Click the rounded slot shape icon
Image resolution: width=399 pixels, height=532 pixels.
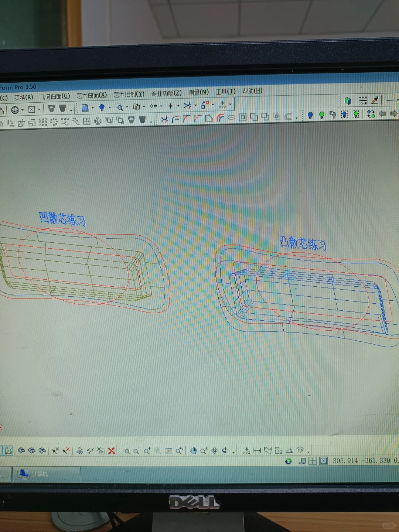[232, 117]
